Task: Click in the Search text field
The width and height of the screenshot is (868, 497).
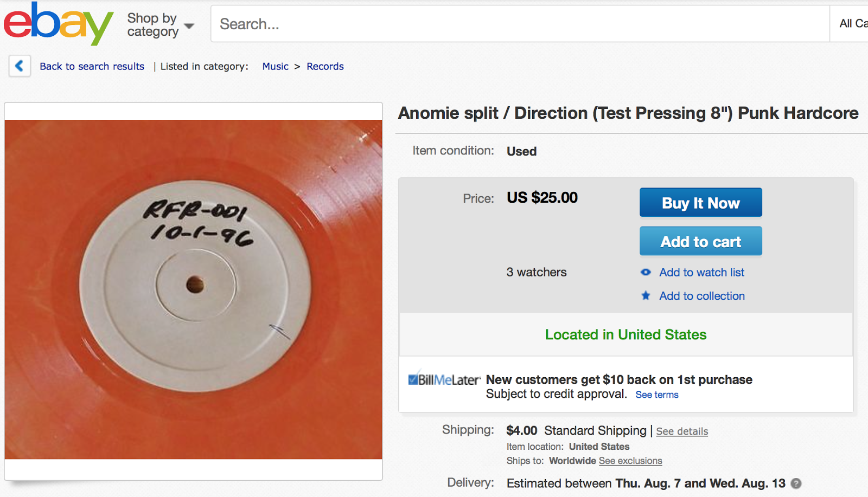Action: point(519,24)
